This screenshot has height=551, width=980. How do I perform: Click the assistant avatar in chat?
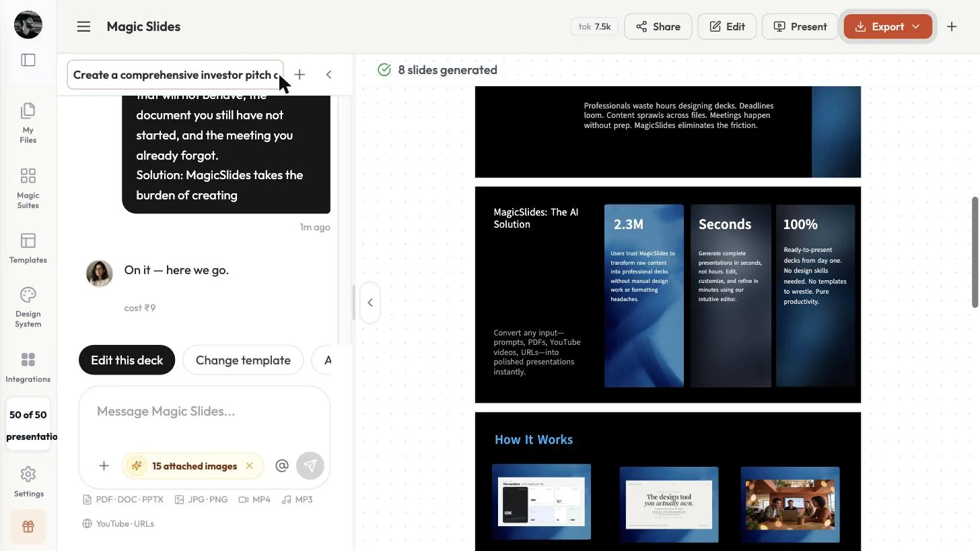tap(100, 273)
